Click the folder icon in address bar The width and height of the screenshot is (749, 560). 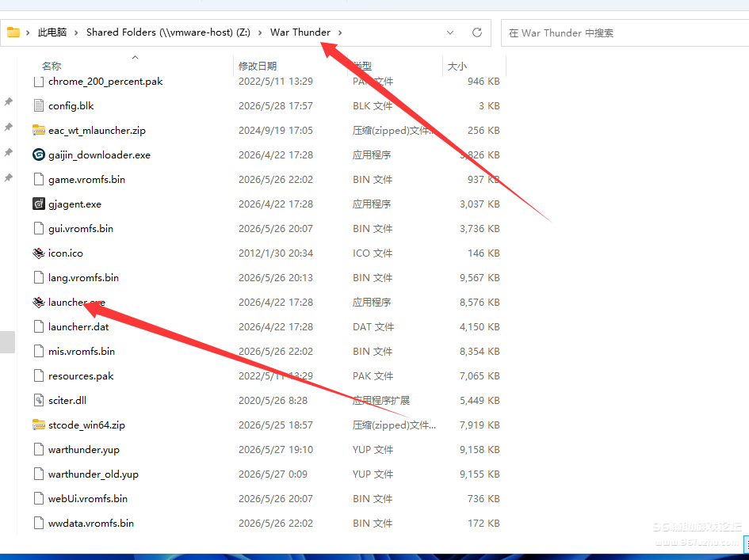coord(13,32)
